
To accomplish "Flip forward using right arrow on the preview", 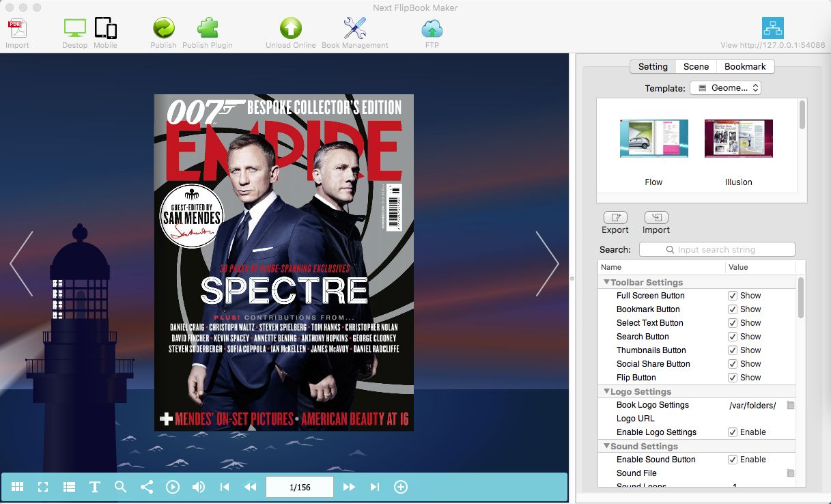I will (x=548, y=264).
